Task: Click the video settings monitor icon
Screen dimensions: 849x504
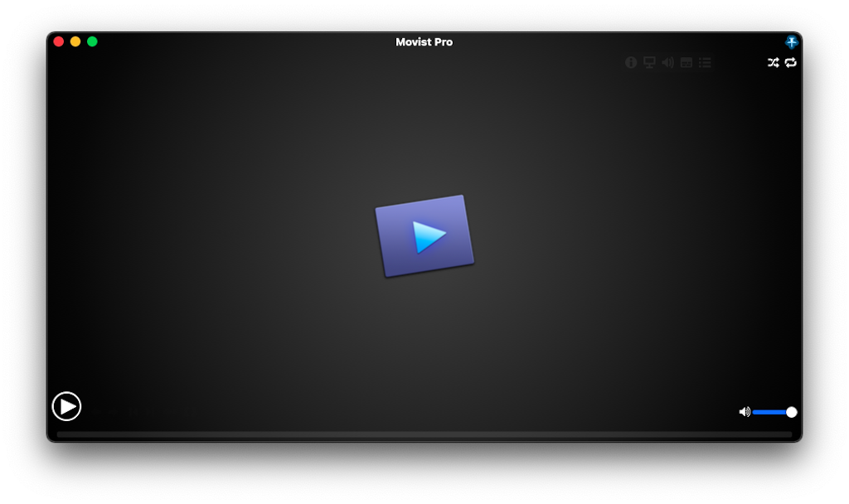Action: (649, 62)
